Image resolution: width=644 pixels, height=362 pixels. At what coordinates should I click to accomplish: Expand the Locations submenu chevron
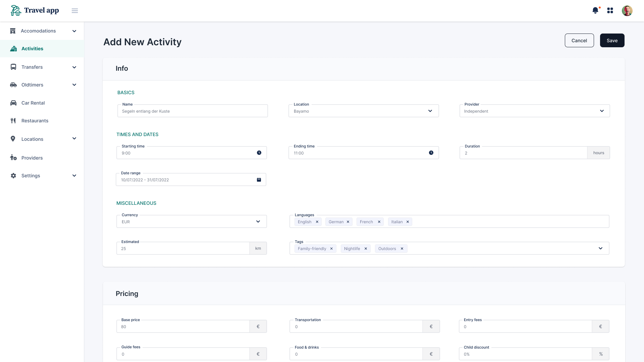[x=74, y=138]
